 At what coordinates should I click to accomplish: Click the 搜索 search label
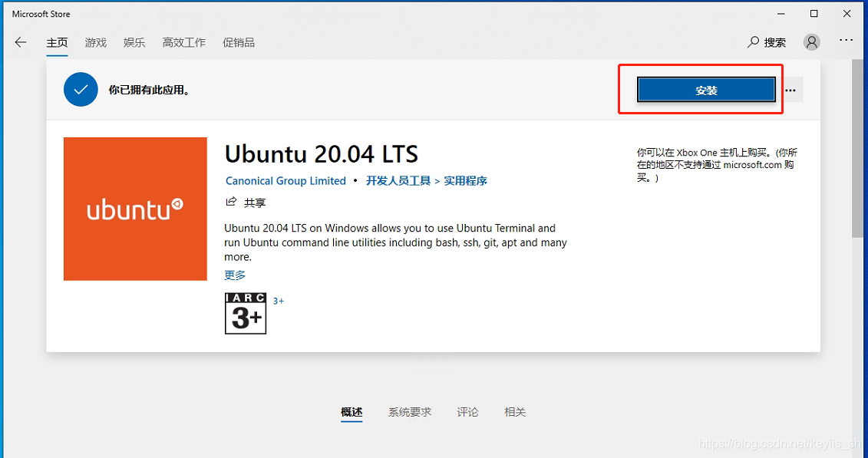(x=775, y=43)
